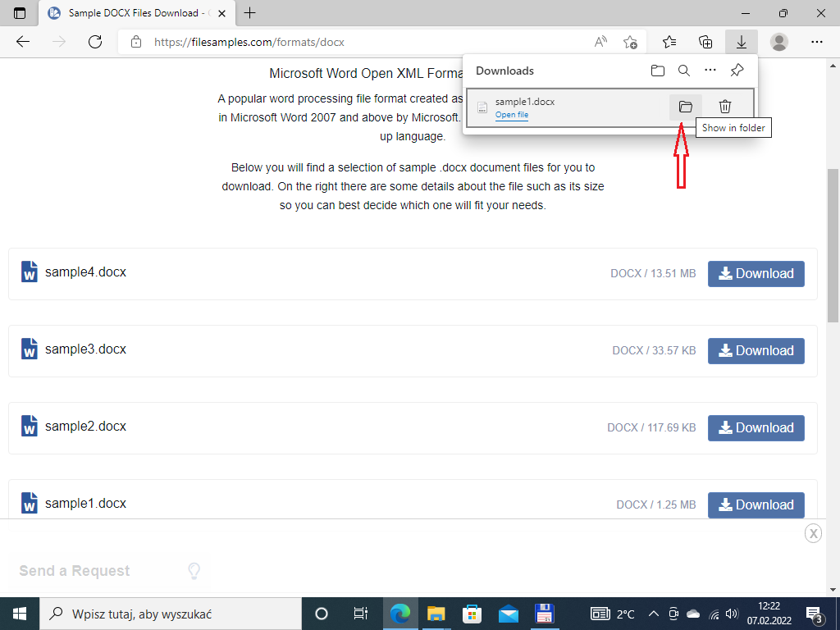Open the user profile icon
The image size is (840, 630).
coord(779,42)
